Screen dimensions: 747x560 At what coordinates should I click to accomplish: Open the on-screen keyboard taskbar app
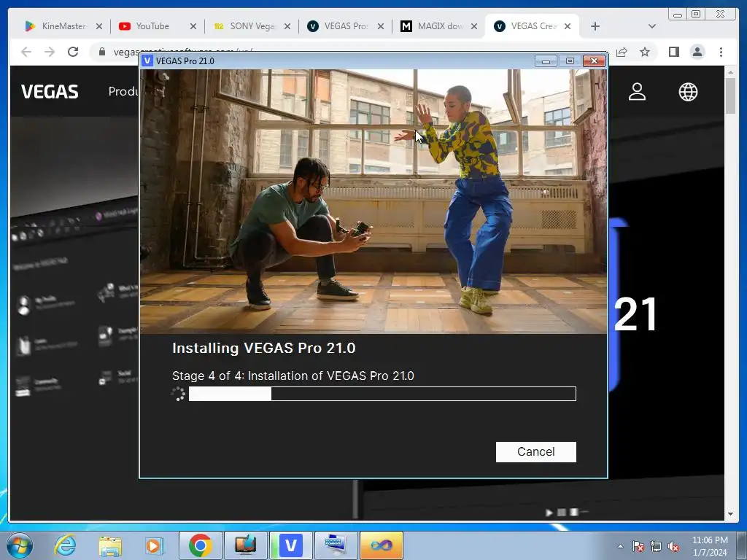pos(336,545)
